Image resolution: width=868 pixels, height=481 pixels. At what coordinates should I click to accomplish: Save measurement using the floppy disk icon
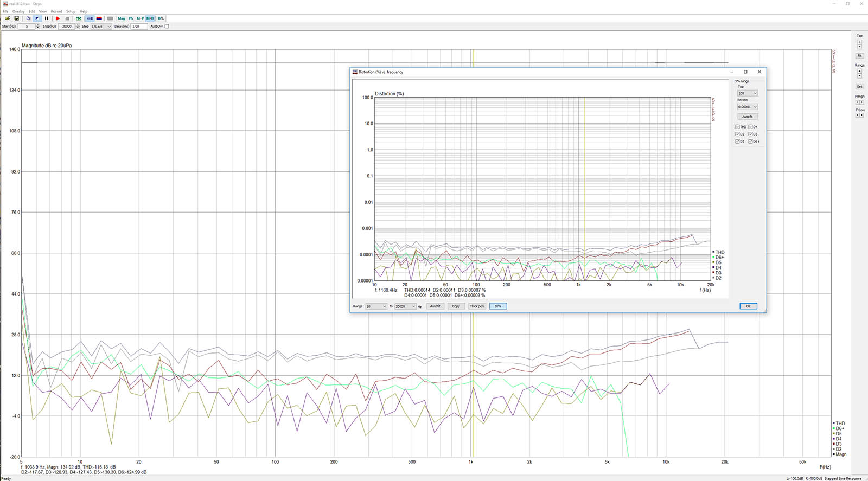(16, 18)
